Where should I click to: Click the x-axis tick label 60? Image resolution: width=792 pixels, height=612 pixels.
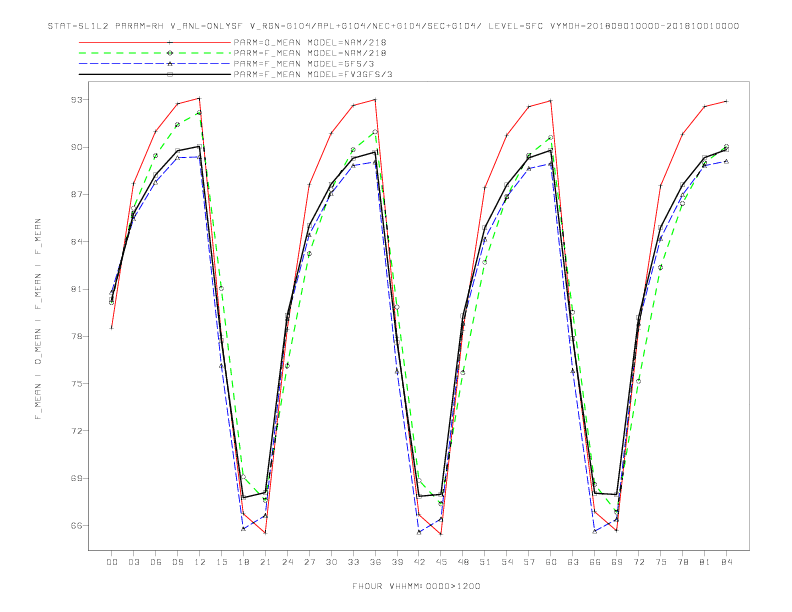551,562
